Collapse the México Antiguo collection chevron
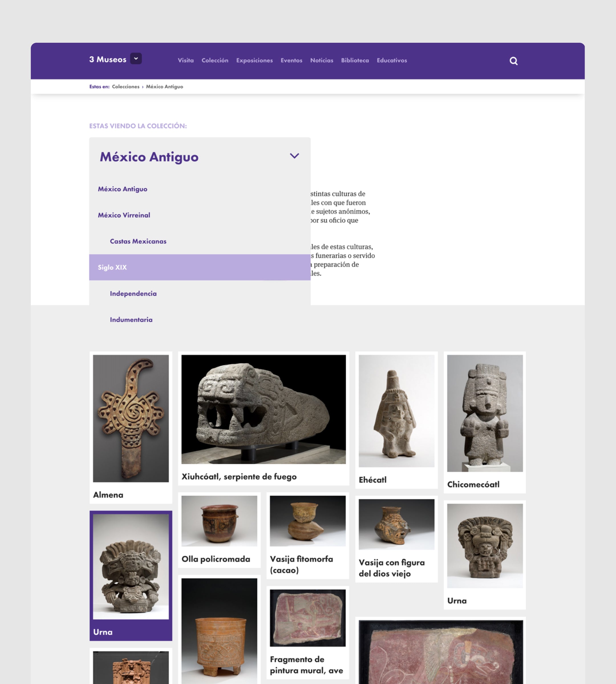This screenshot has height=684, width=616. tap(294, 156)
